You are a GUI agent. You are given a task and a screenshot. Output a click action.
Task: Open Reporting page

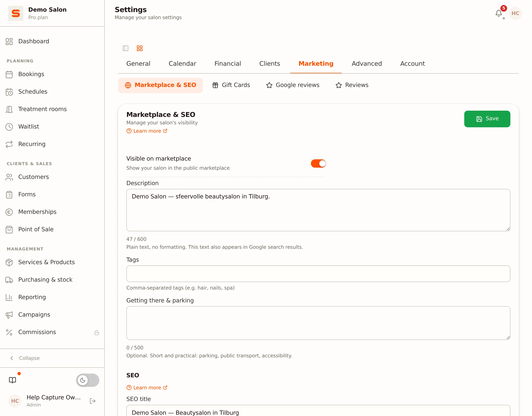pyautogui.click(x=52, y=297)
